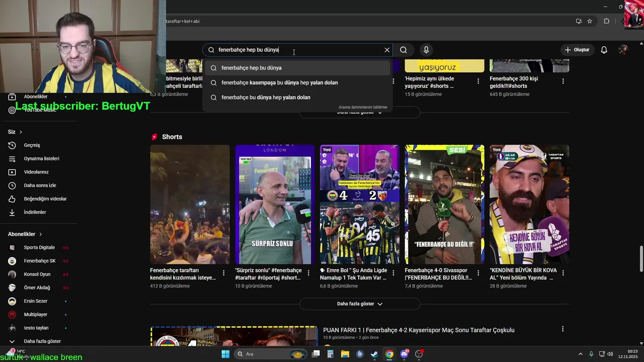644x362 pixels.
Task: Clear the YouTube search box text
Action: coord(387,50)
